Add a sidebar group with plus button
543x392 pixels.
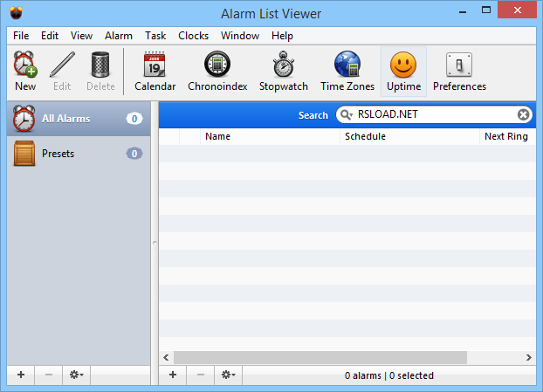[21, 375]
